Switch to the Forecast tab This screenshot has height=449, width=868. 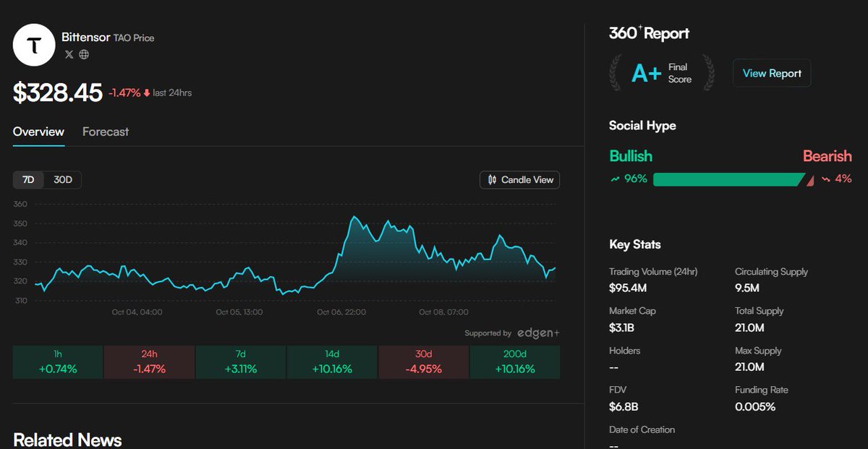click(106, 132)
